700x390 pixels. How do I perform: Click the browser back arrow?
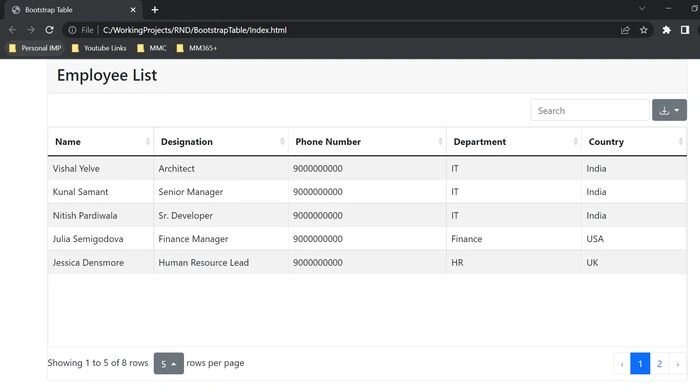click(12, 30)
